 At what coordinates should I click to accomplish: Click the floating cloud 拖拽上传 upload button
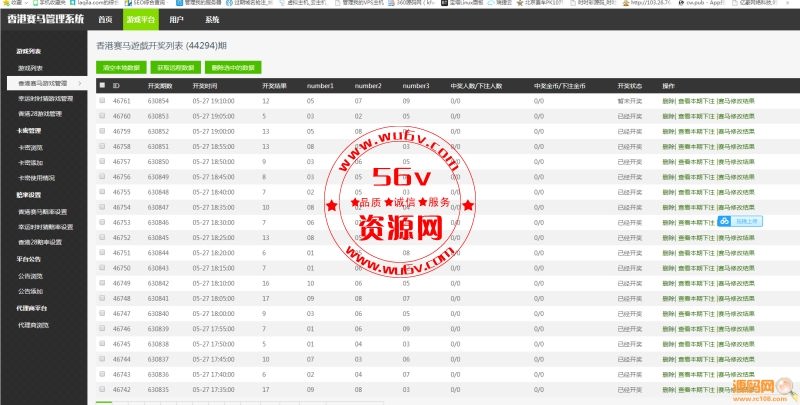pos(740,221)
